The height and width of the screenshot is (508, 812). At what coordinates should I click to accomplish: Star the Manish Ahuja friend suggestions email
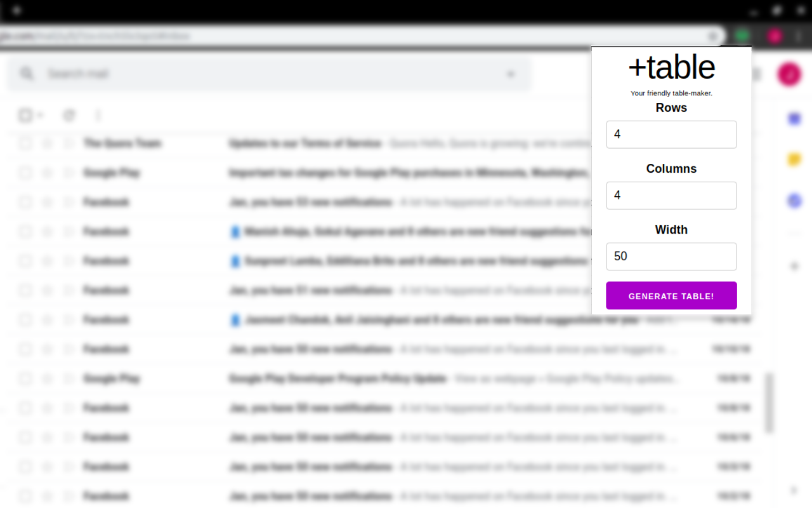tap(47, 232)
